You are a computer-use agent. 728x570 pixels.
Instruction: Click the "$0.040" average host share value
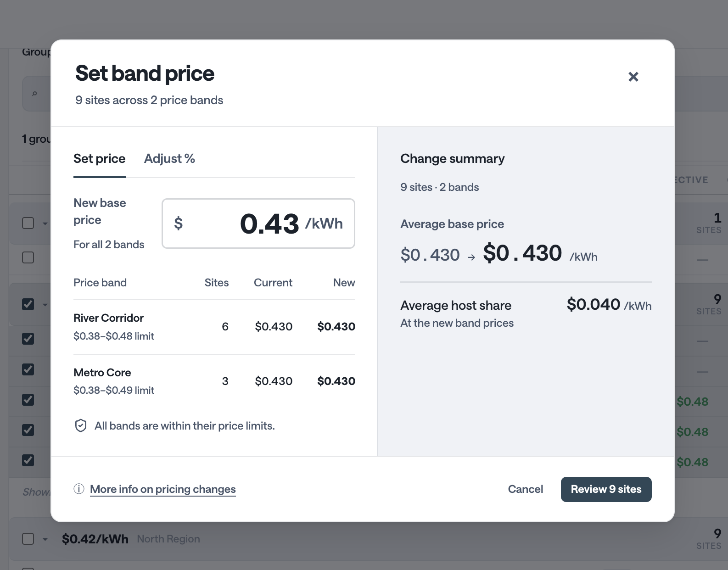click(594, 304)
